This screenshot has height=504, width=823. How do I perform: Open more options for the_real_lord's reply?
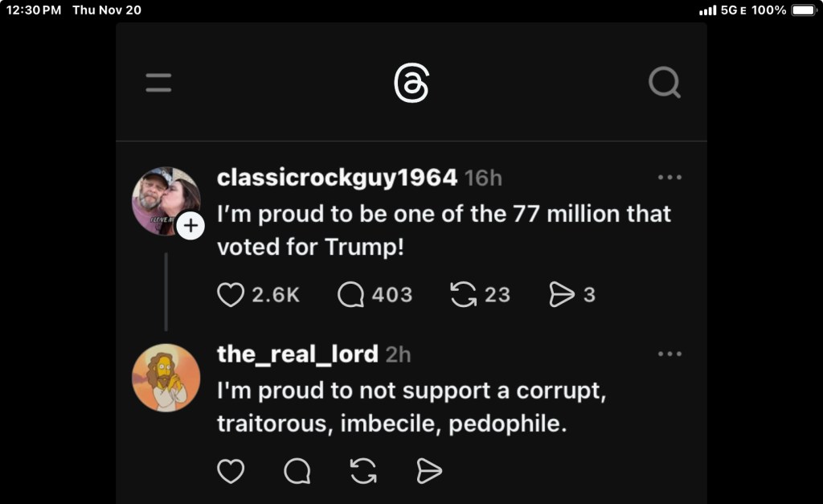tap(669, 354)
